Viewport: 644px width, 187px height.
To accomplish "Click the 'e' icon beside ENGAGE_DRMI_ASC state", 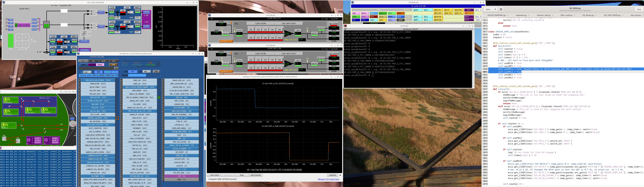I will [x=163, y=80].
